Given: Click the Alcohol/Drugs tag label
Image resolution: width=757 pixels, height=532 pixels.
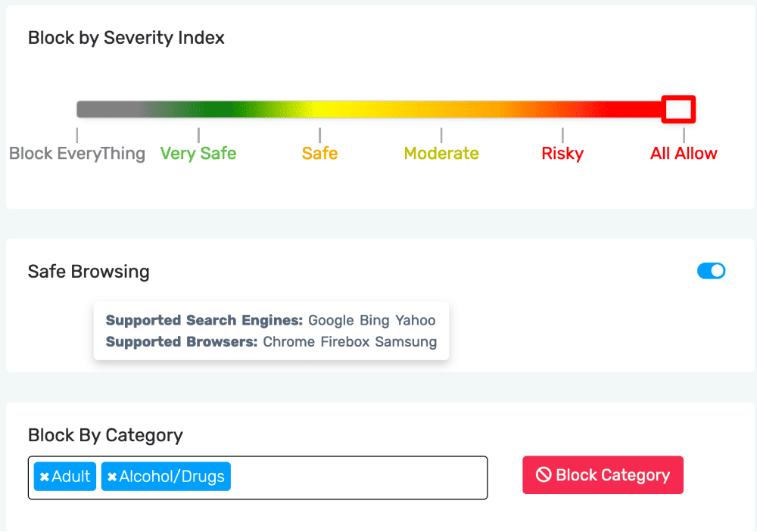Looking at the screenshot, I should pyautogui.click(x=172, y=477).
